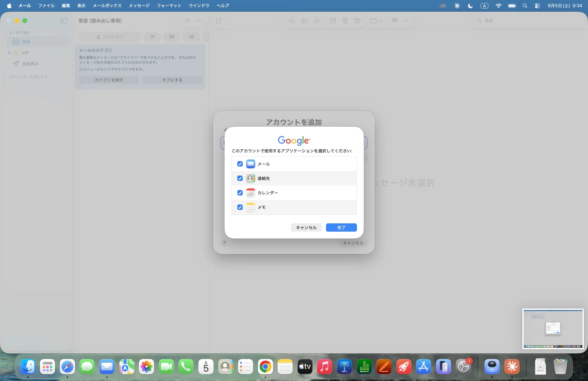Open the Trash from the Dock
Viewport: 588px width, 381px height.
(x=560, y=367)
